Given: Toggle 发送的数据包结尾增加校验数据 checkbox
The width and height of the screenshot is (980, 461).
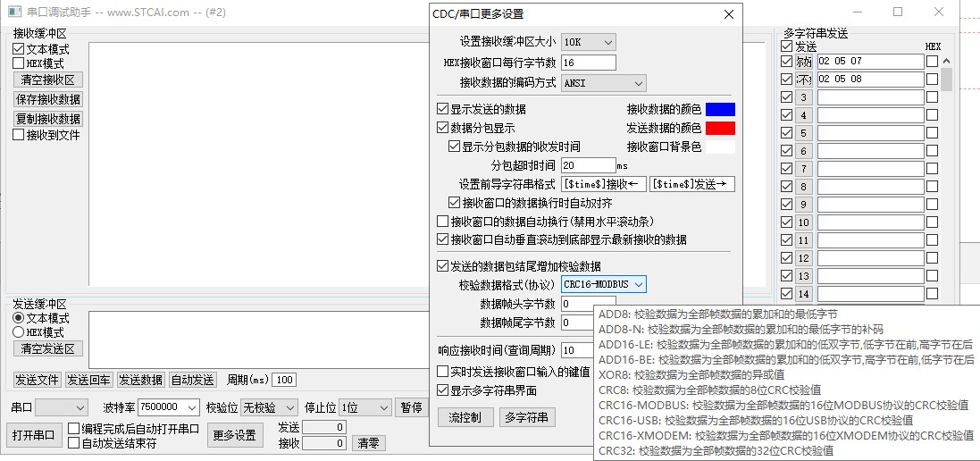Looking at the screenshot, I should tap(442, 266).
